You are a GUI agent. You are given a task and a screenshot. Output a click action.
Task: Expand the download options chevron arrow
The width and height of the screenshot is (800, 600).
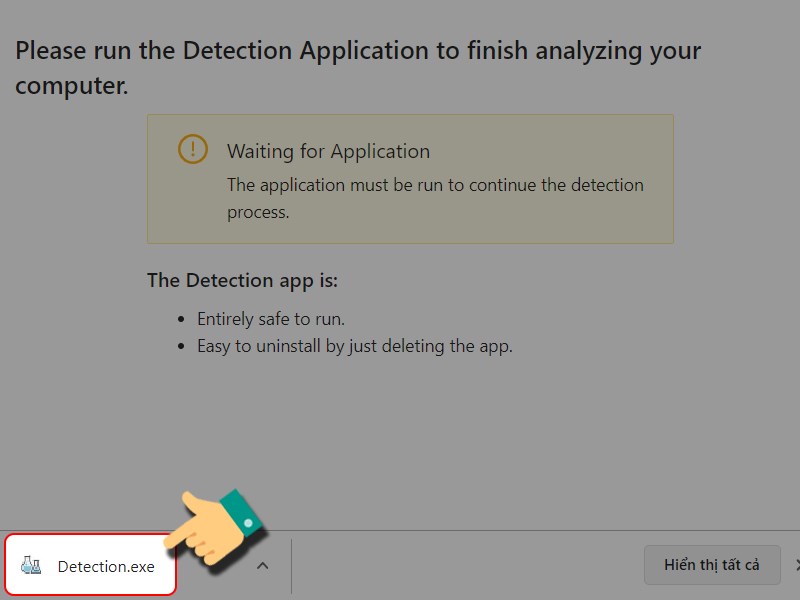pyautogui.click(x=262, y=565)
